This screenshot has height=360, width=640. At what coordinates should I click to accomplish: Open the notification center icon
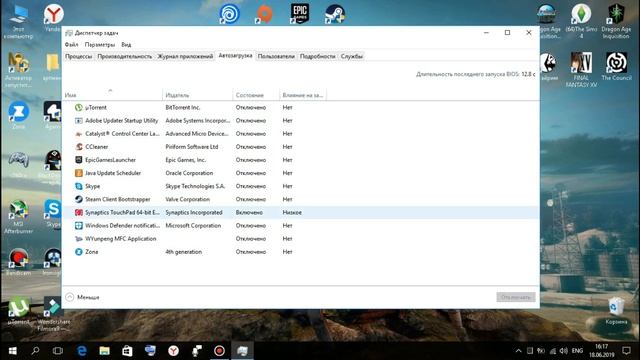pyautogui.click(x=626, y=351)
